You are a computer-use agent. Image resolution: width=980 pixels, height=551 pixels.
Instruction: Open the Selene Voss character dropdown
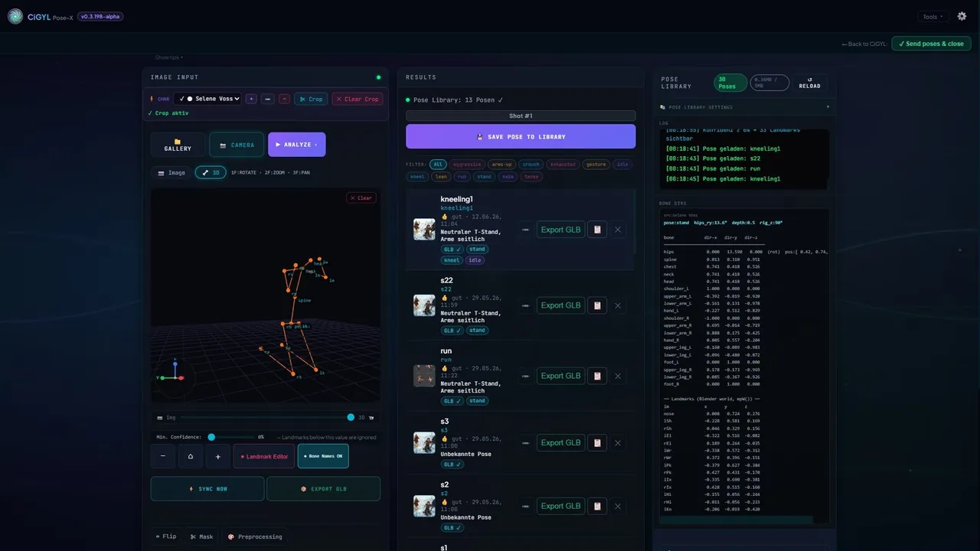click(207, 99)
